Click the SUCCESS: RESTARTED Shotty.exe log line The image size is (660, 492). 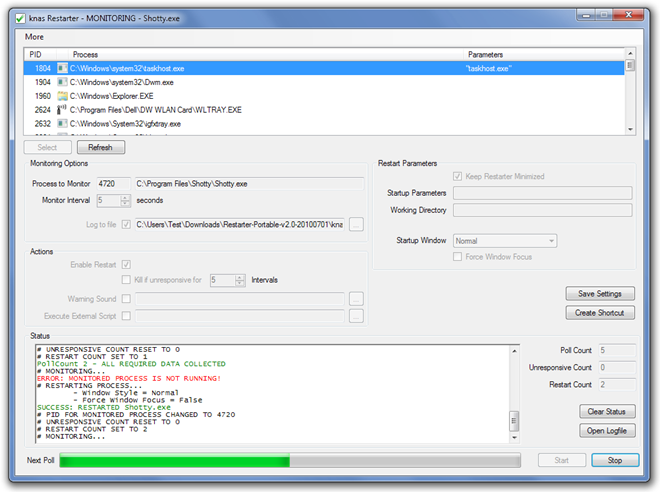point(104,407)
